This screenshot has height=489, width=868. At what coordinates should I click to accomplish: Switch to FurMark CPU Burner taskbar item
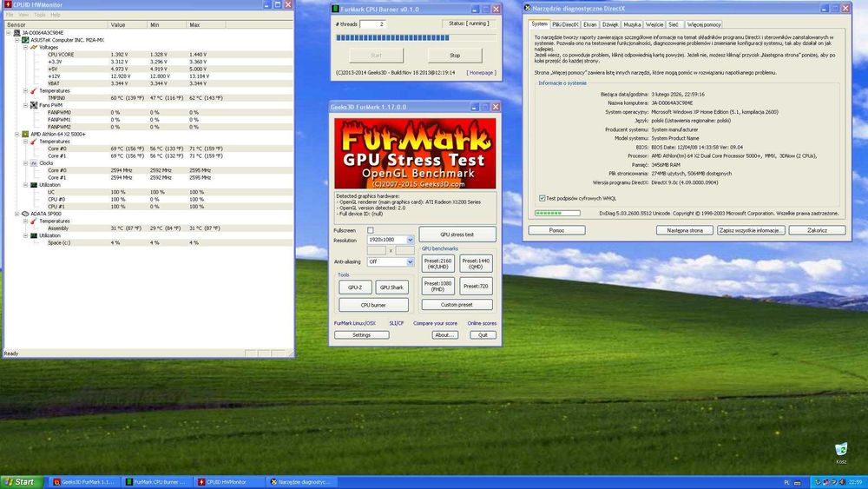tap(157, 482)
